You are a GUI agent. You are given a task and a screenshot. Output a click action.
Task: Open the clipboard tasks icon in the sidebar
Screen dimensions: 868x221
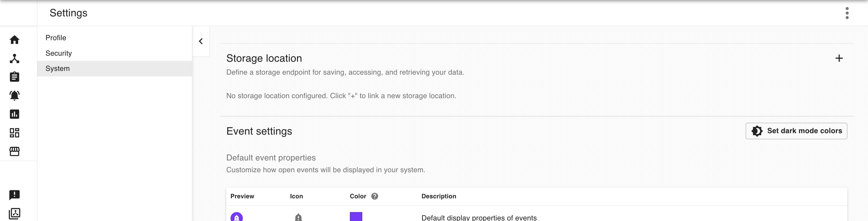tap(14, 77)
